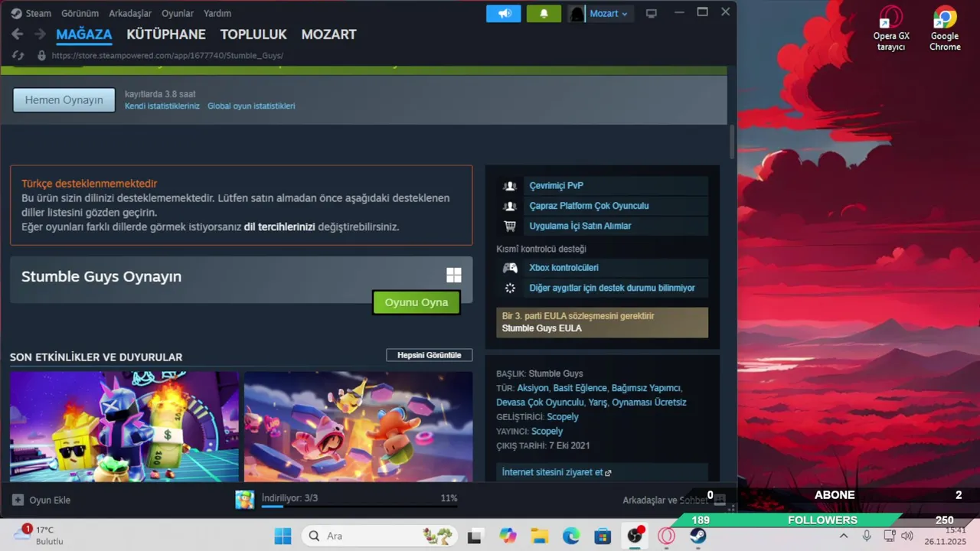This screenshot has width=980, height=551.
Task: Click the Hemen Oynayın button
Action: pyautogui.click(x=64, y=100)
